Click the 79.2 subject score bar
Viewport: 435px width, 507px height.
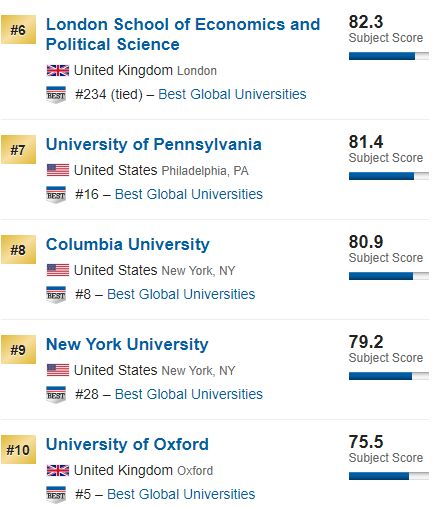point(389,376)
